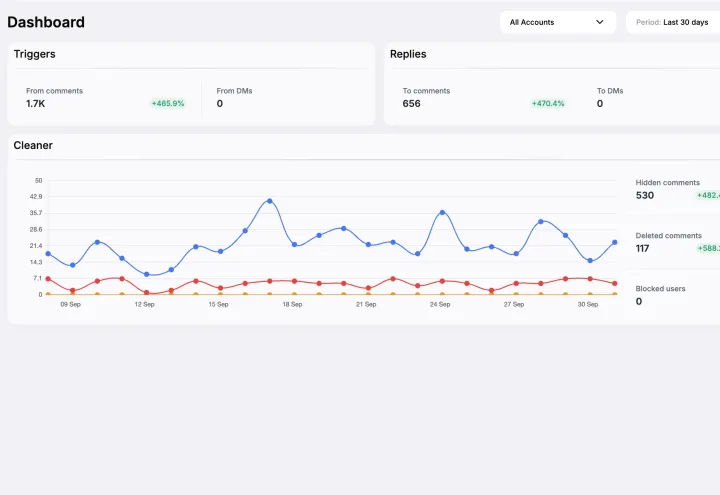The image size is (720, 495).
Task: Click the Triggers card title
Action: (x=34, y=54)
